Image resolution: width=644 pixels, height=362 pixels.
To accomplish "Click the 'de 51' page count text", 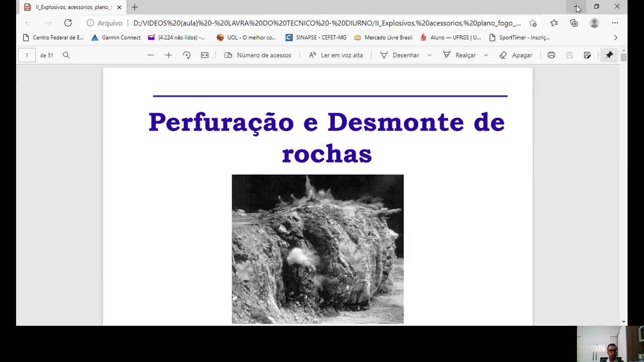I will (x=47, y=55).
